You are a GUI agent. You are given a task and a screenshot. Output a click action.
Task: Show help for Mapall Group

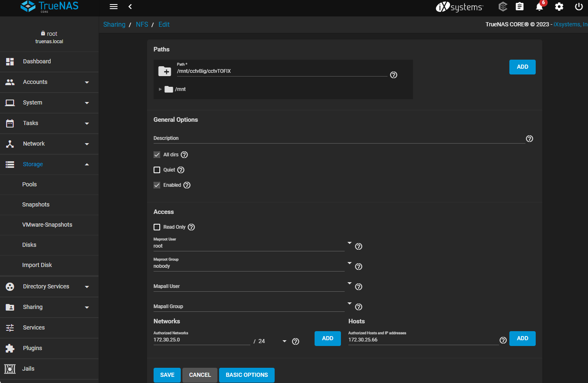coord(359,307)
